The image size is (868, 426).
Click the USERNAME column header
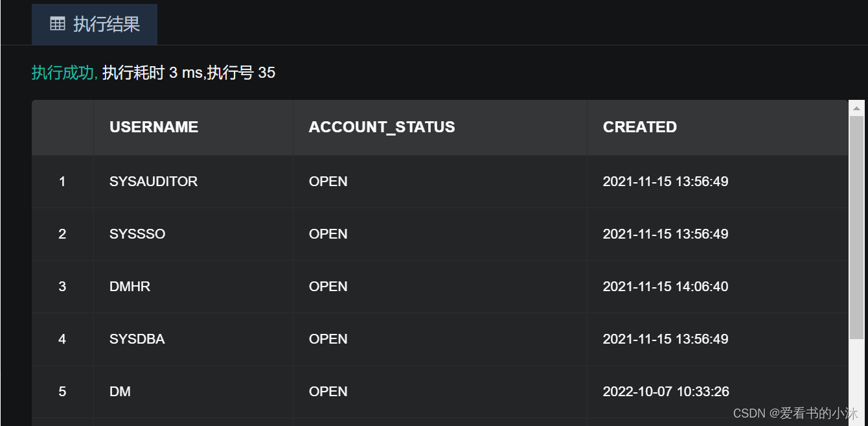pos(154,127)
